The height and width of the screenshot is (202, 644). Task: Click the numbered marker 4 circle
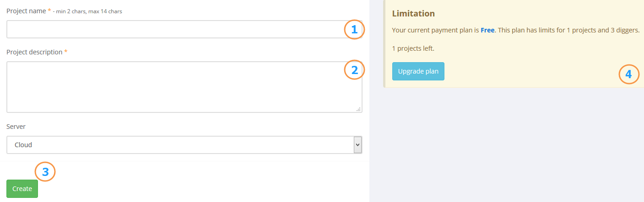pos(629,74)
